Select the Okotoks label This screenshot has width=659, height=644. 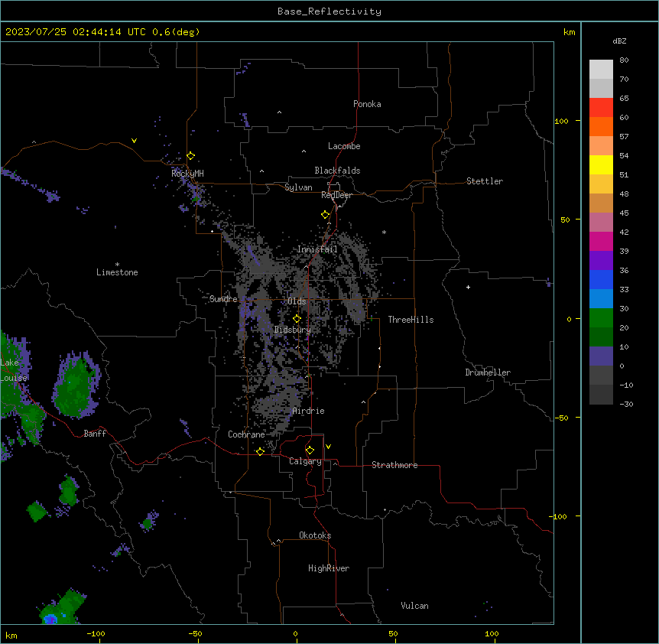pos(315,535)
